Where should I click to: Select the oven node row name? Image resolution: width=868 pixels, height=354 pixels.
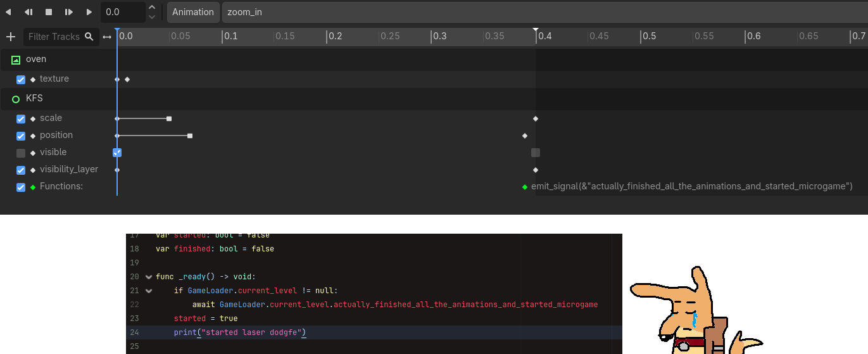pyautogui.click(x=36, y=60)
